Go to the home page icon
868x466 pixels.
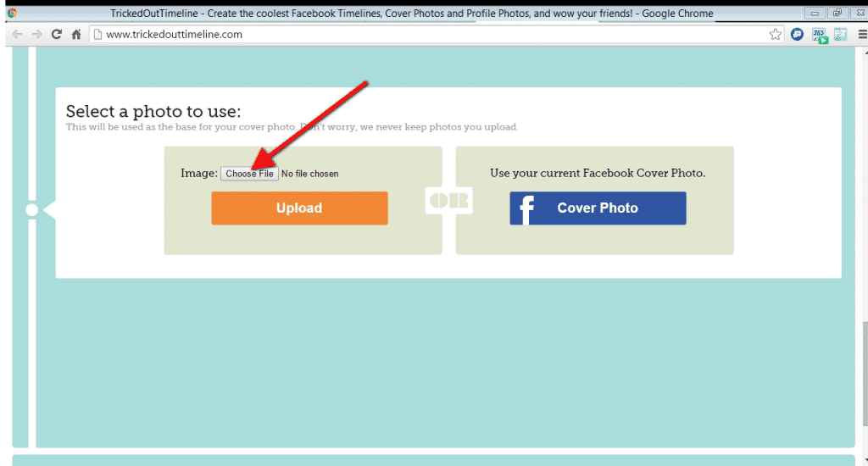click(76, 34)
